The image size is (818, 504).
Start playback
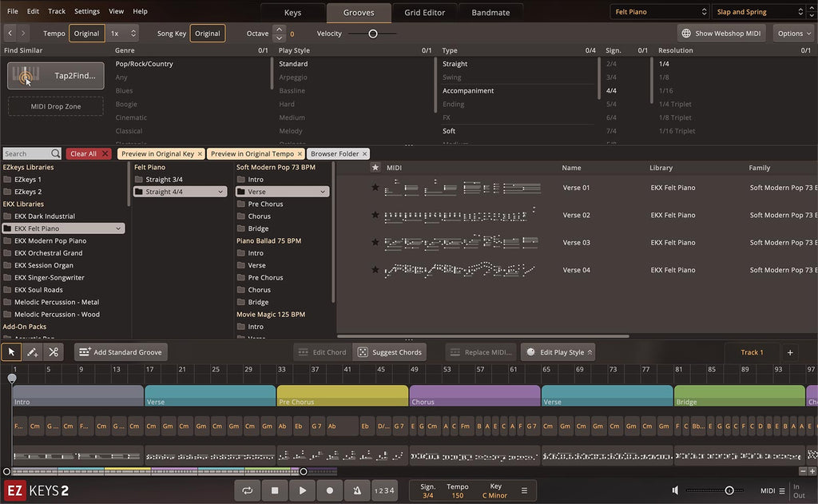(303, 490)
